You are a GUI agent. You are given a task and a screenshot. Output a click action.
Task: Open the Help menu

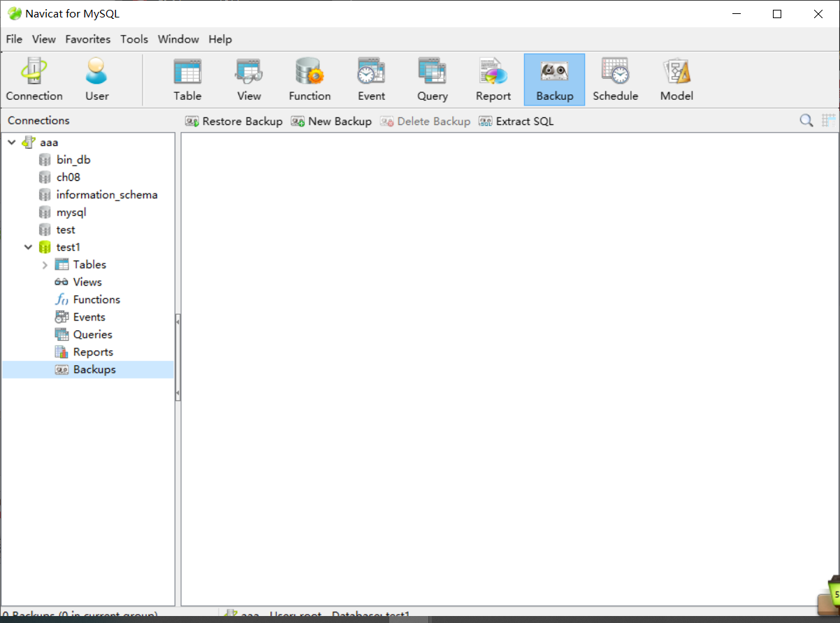point(220,39)
